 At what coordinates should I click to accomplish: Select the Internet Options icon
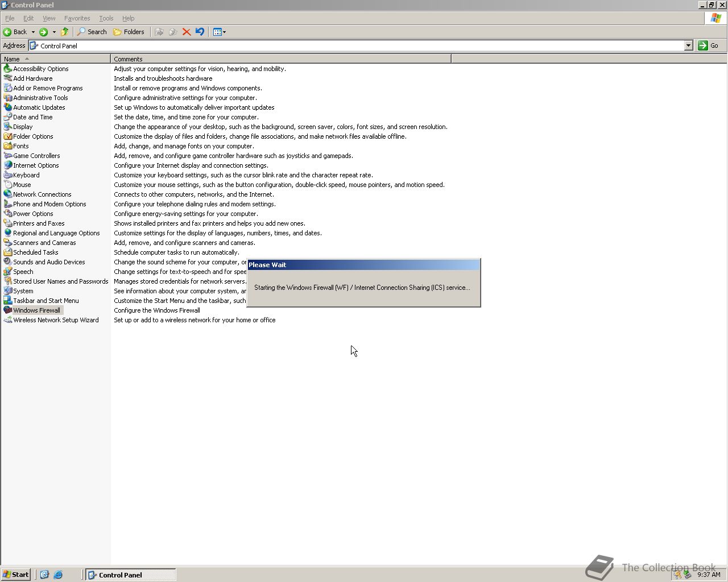pyautogui.click(x=8, y=165)
